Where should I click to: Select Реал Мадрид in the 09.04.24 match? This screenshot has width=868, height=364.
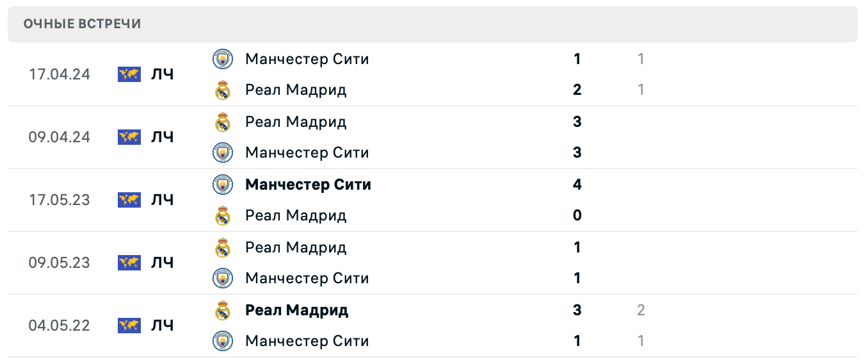coord(296,122)
